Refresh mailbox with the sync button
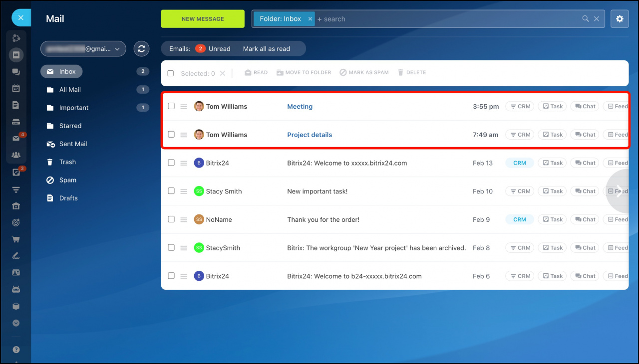 tap(141, 48)
